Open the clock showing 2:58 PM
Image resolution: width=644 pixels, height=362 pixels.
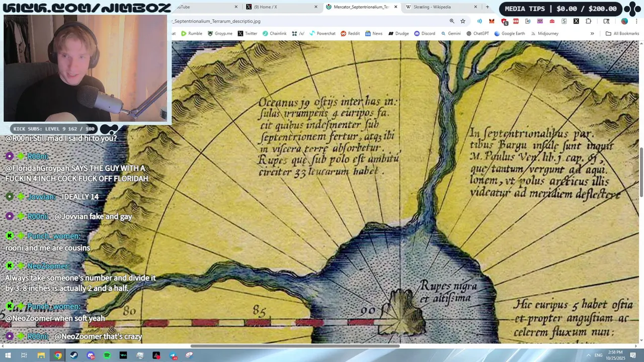pos(615,355)
